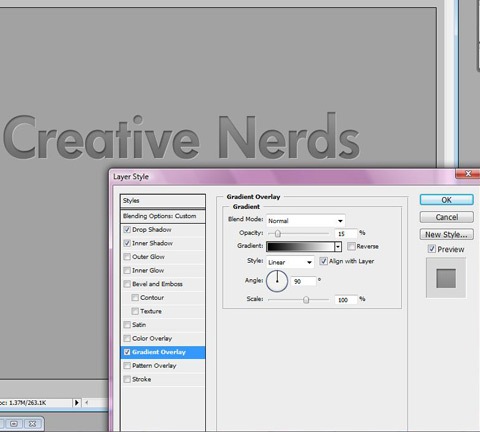This screenshot has width=480, height=432.
Task: Click OK to apply layer style
Action: (446, 200)
